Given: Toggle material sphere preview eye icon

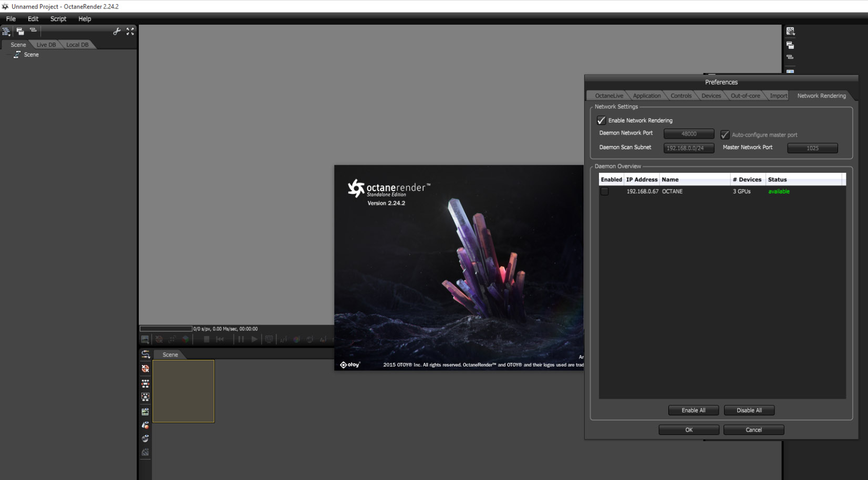Looking at the screenshot, I should click(x=146, y=439).
